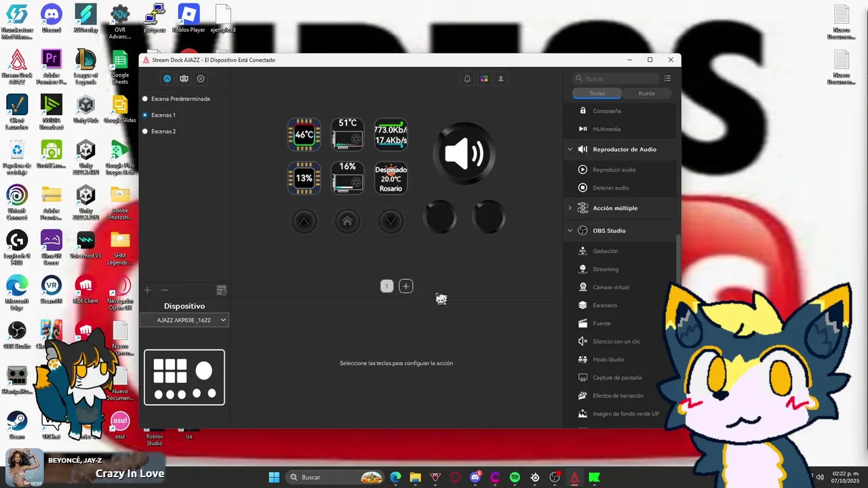Select the GPU temperature 51°C key

click(x=347, y=134)
